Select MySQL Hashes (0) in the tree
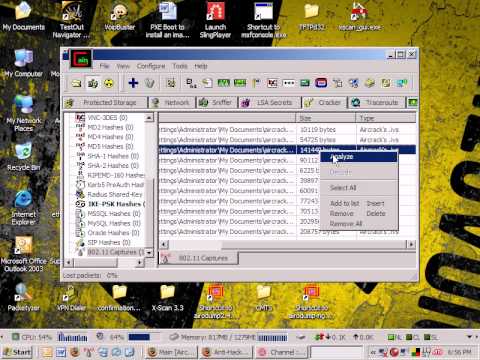Screen dimensions: 480x360 coord(113,223)
